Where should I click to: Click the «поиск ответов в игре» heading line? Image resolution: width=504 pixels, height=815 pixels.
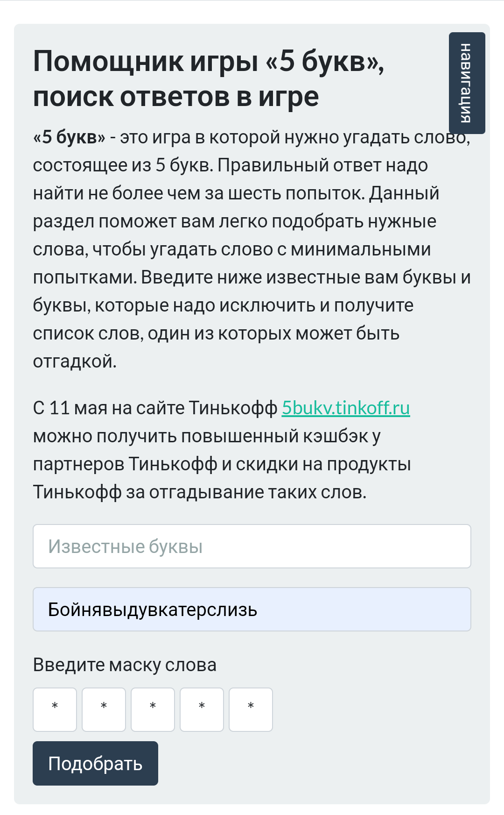tap(176, 97)
